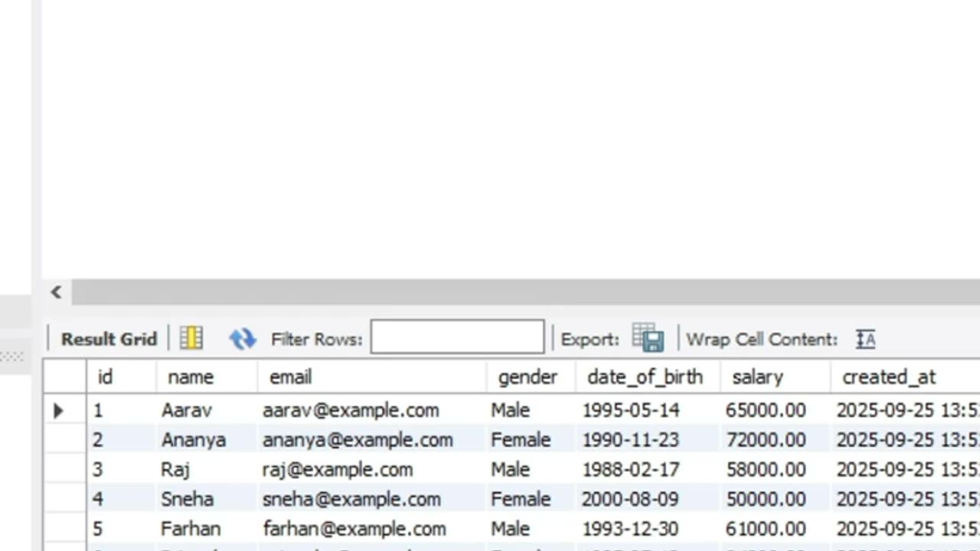Refresh the result grid data

click(243, 338)
